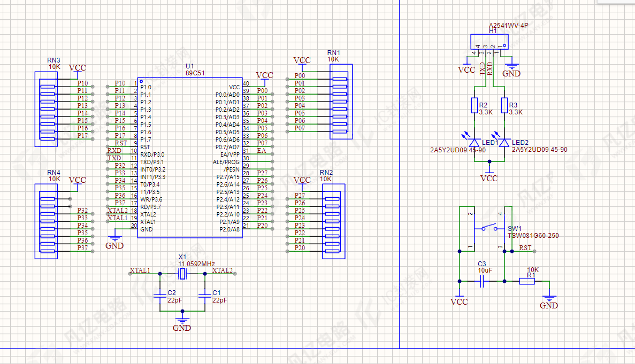Click the P2.7/A15 pin name in U1
This screenshot has width=635, height=364.
click(228, 177)
